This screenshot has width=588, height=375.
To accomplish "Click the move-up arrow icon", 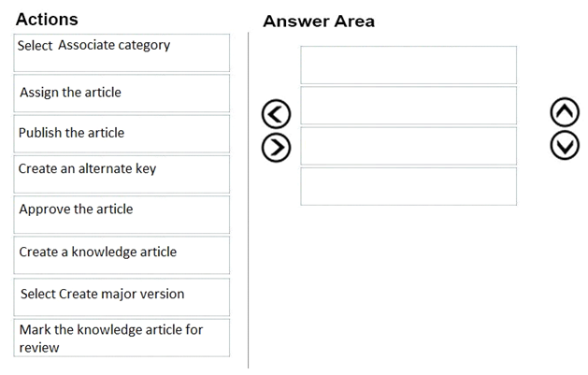I will (x=565, y=111).
